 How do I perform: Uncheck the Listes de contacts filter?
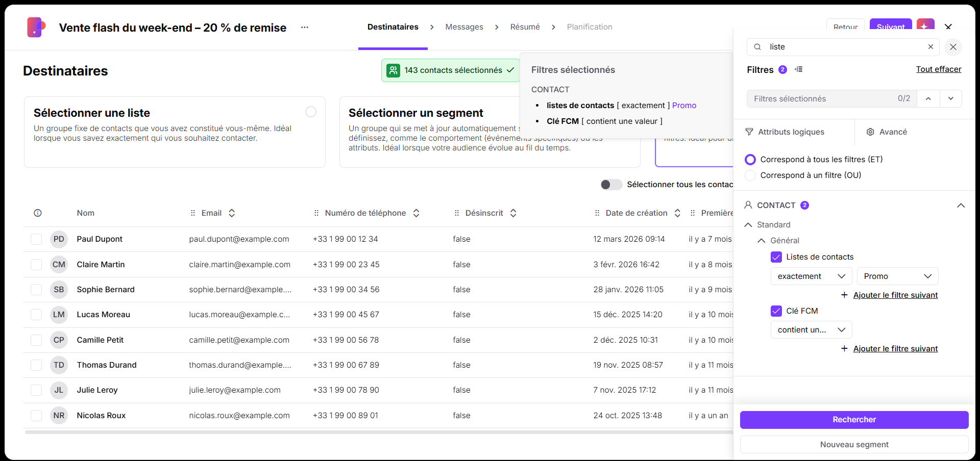point(776,257)
